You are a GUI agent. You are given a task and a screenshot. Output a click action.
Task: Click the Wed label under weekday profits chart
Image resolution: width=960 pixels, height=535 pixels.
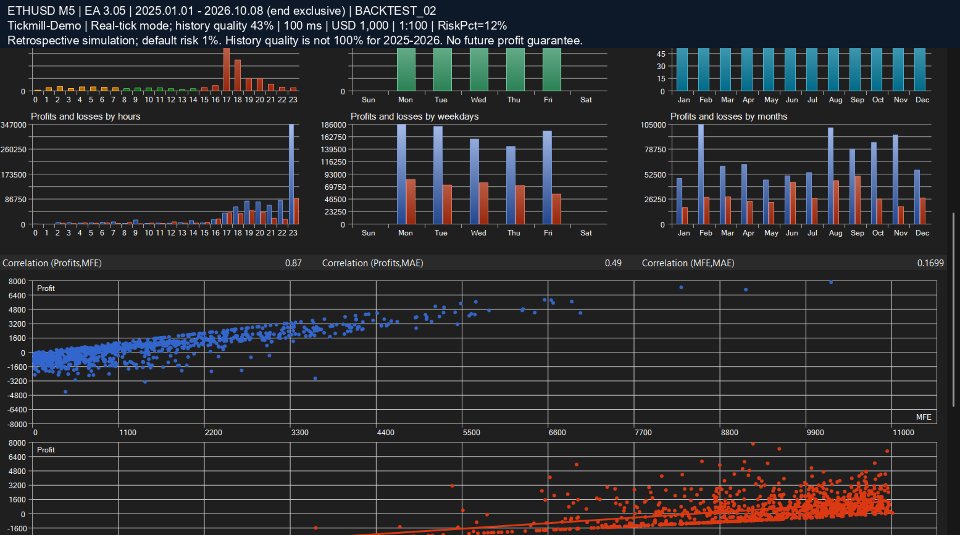pyautogui.click(x=478, y=233)
